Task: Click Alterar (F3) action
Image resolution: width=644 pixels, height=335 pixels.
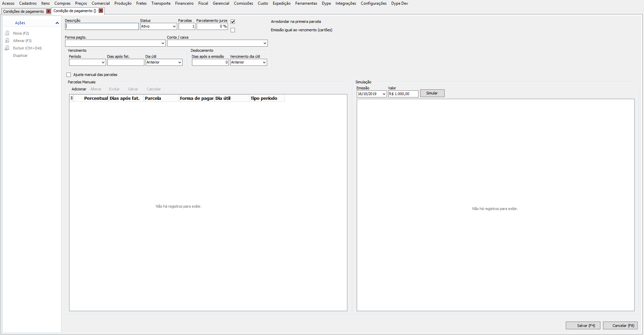Action: [22, 41]
